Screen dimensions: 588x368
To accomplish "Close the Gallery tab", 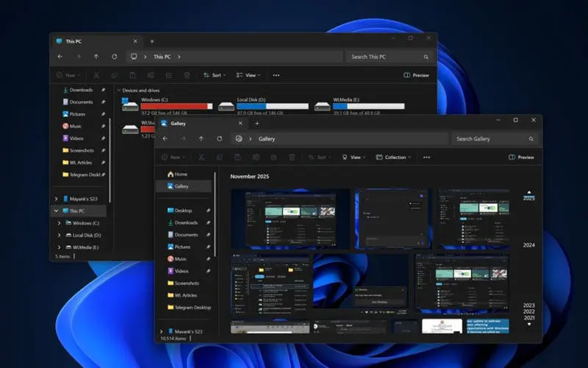I will pyautogui.click(x=240, y=123).
